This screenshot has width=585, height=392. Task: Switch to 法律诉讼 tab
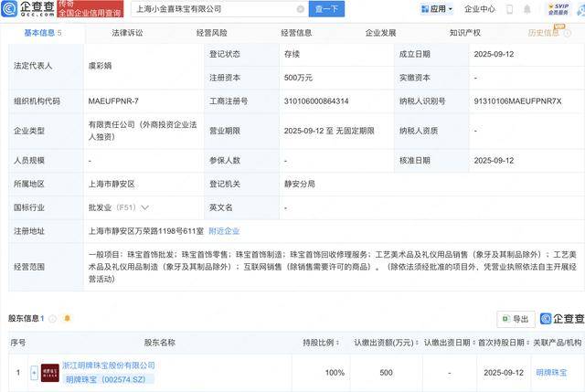pyautogui.click(x=127, y=33)
